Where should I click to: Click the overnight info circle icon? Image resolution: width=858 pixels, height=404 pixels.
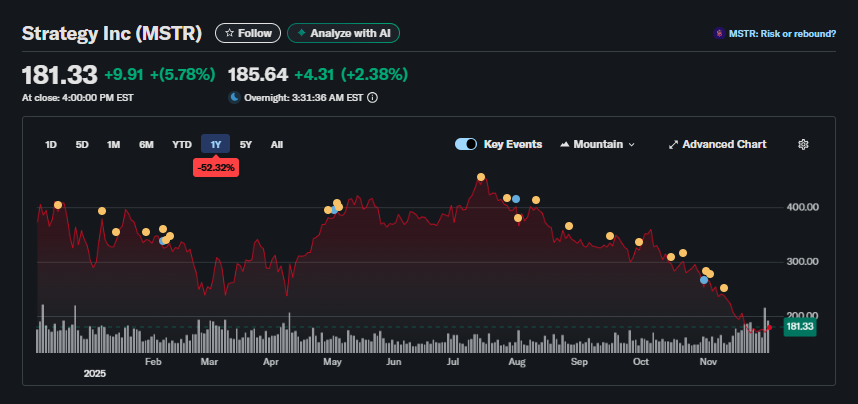click(x=373, y=98)
